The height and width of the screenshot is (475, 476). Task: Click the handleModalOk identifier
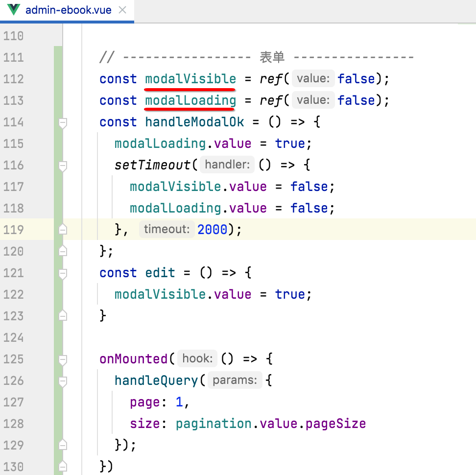click(x=194, y=122)
